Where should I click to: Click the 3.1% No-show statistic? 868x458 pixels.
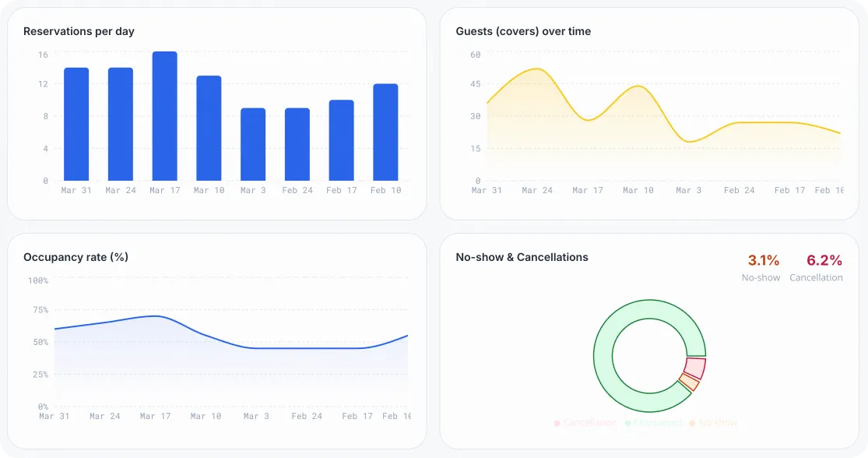pyautogui.click(x=763, y=261)
